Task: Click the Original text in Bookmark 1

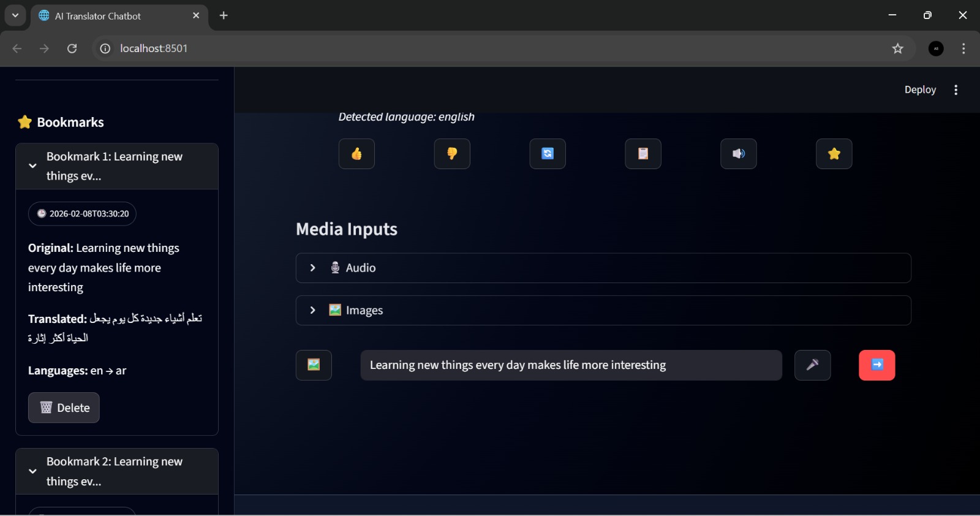Action: point(104,268)
